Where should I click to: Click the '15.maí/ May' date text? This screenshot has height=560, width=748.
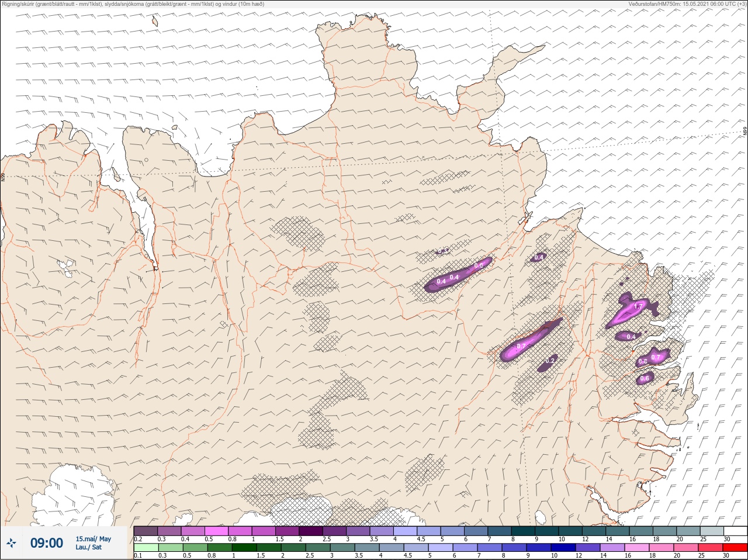click(x=93, y=539)
